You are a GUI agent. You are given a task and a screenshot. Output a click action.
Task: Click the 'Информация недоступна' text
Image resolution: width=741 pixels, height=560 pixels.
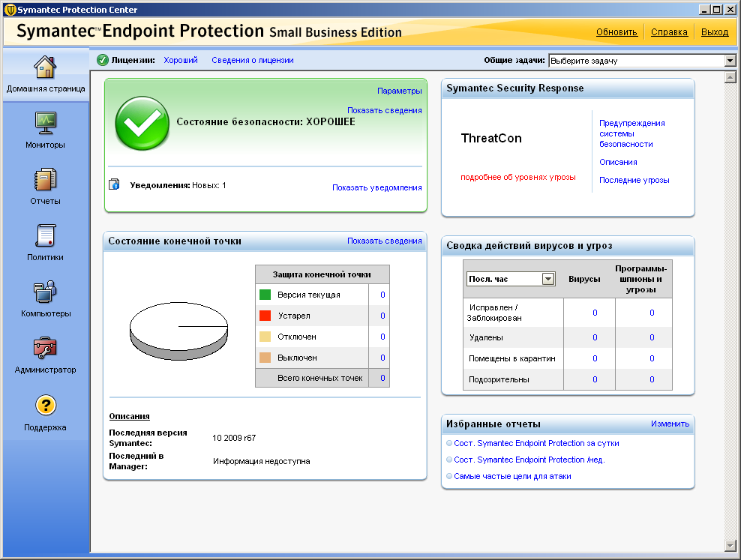(x=261, y=461)
